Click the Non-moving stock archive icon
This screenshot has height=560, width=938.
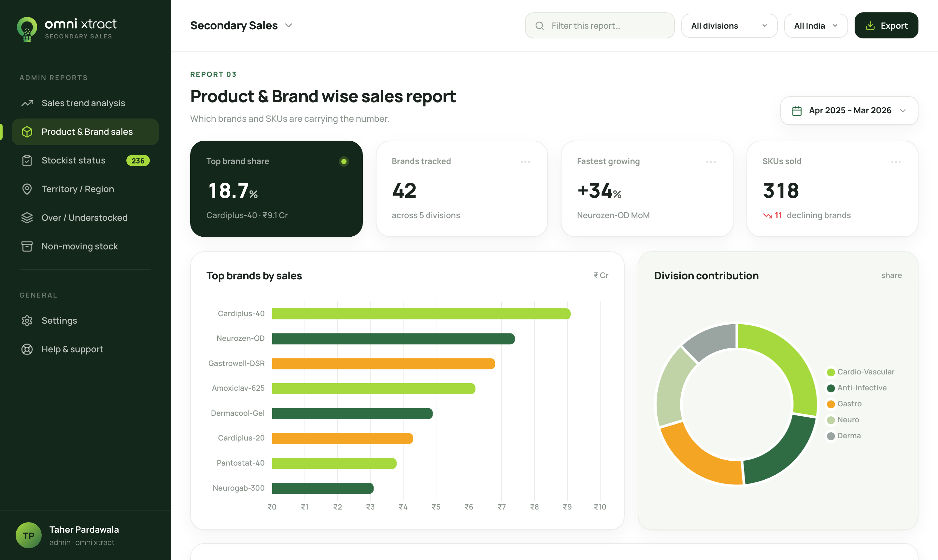[27, 246]
